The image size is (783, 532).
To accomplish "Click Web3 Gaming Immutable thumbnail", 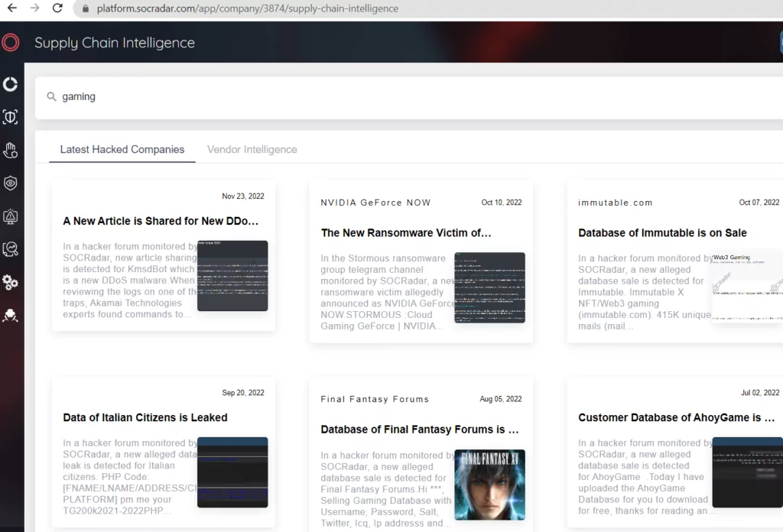I will (748, 287).
